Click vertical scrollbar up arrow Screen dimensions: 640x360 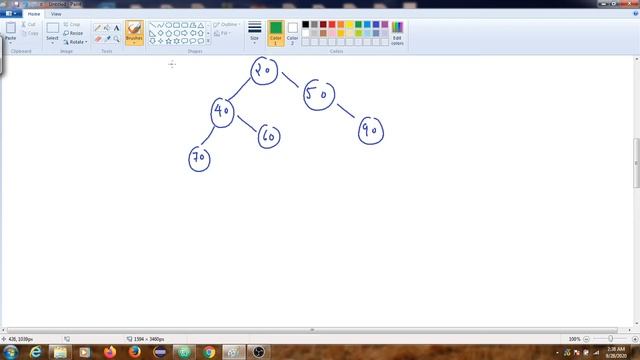pos(636,59)
